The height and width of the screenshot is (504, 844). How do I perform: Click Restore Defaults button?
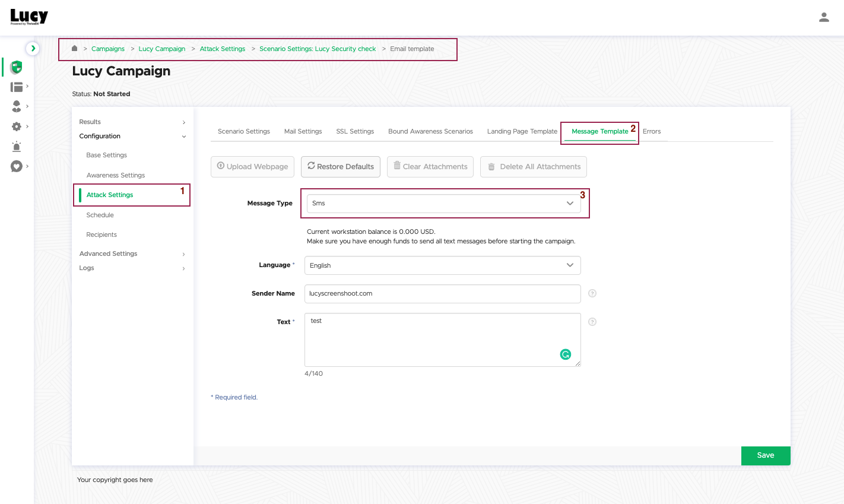point(341,166)
